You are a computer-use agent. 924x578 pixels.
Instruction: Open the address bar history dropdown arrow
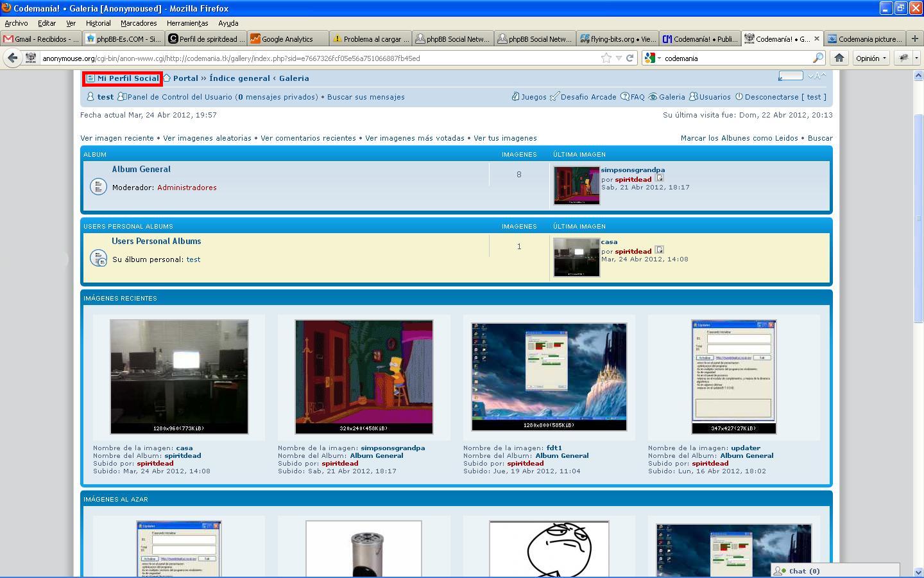[x=619, y=58]
